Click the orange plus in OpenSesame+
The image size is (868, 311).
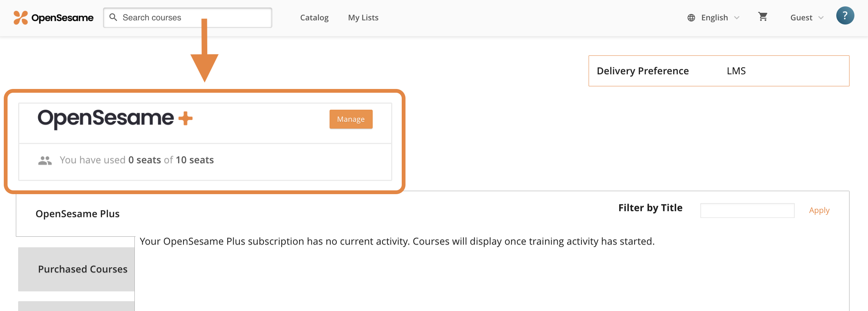point(185,118)
